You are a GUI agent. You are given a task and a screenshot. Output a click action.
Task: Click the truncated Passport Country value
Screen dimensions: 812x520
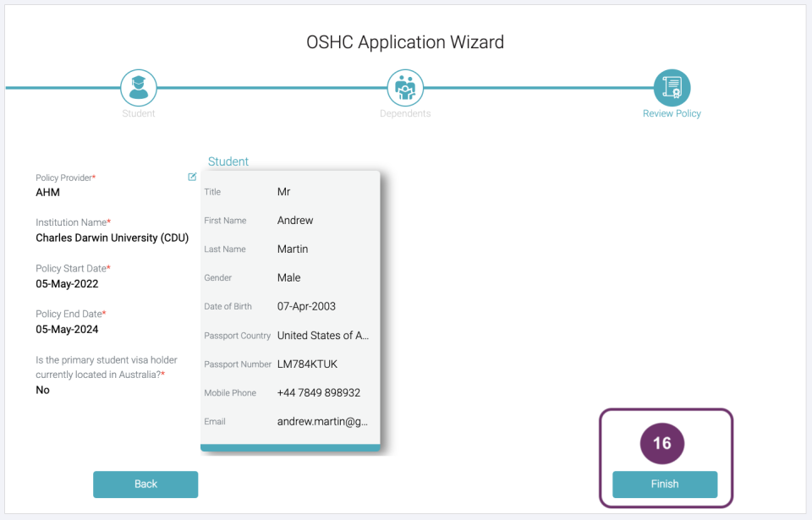[322, 335]
